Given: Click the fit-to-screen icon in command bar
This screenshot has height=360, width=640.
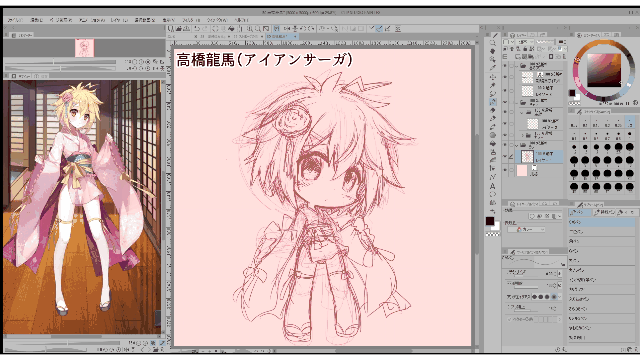Looking at the screenshot, I should (266, 29).
